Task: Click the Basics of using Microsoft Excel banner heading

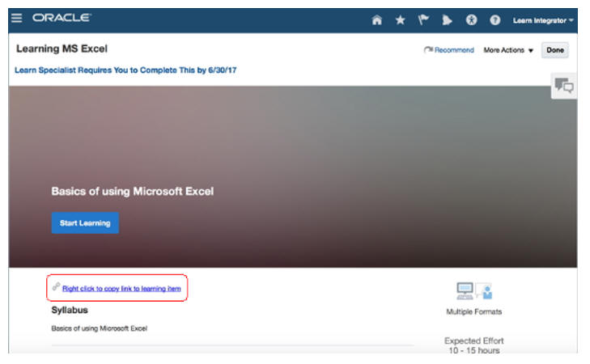Action: 133,192
